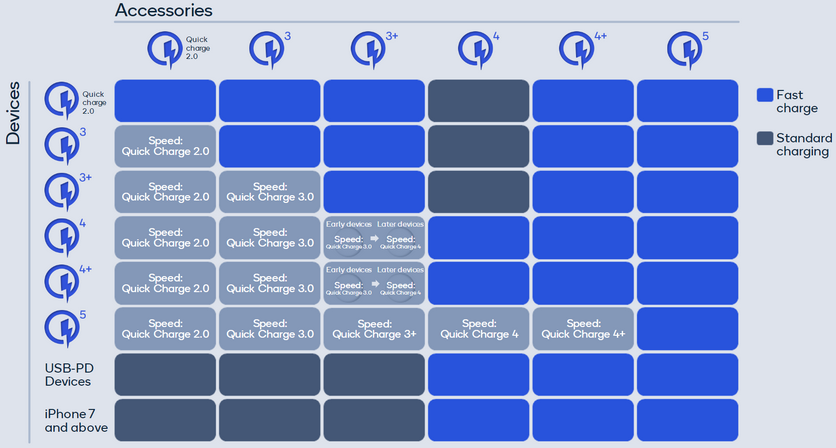836x448 pixels.
Task: Click "Speed: Quick Charge 2.0" in Quick Charge 3 device row
Action: tap(165, 146)
